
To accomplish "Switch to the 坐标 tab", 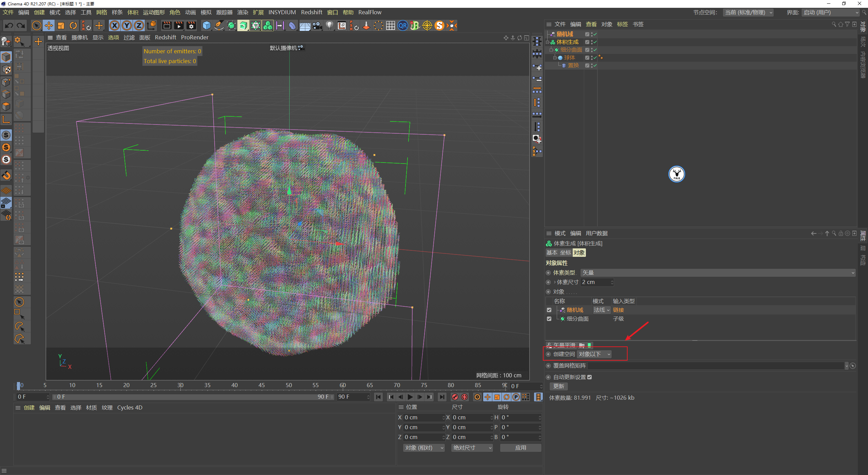I will (565, 252).
